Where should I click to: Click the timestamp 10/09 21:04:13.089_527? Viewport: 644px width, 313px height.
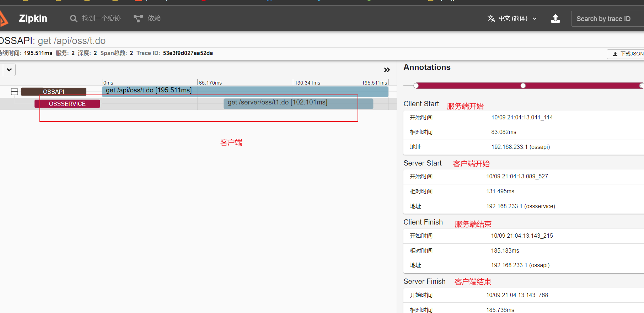pyautogui.click(x=517, y=176)
